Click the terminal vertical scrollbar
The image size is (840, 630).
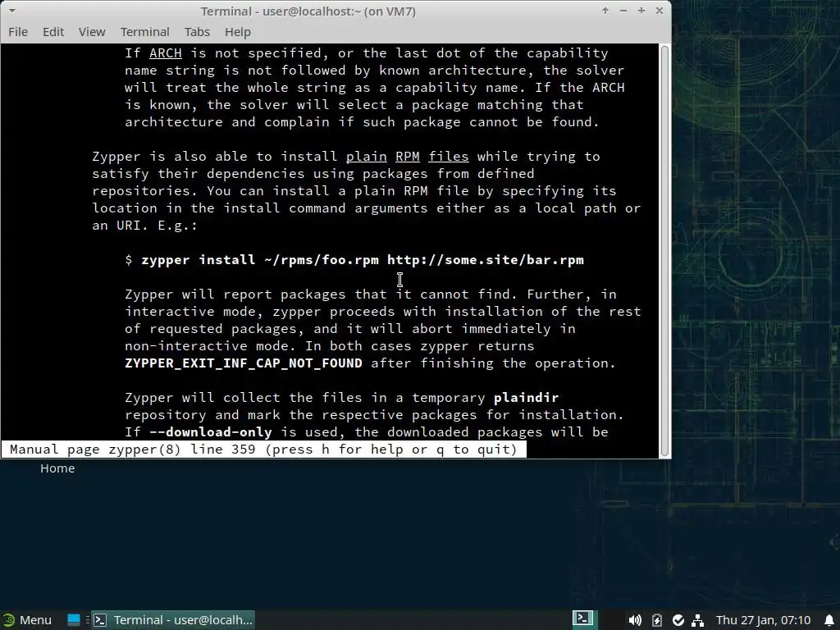tap(664, 251)
